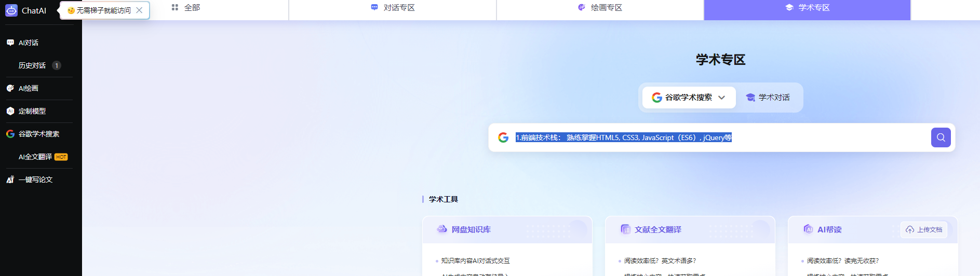Click text 阅读效率低？英文术语多？
This screenshot has width=980, height=276.
(660, 261)
